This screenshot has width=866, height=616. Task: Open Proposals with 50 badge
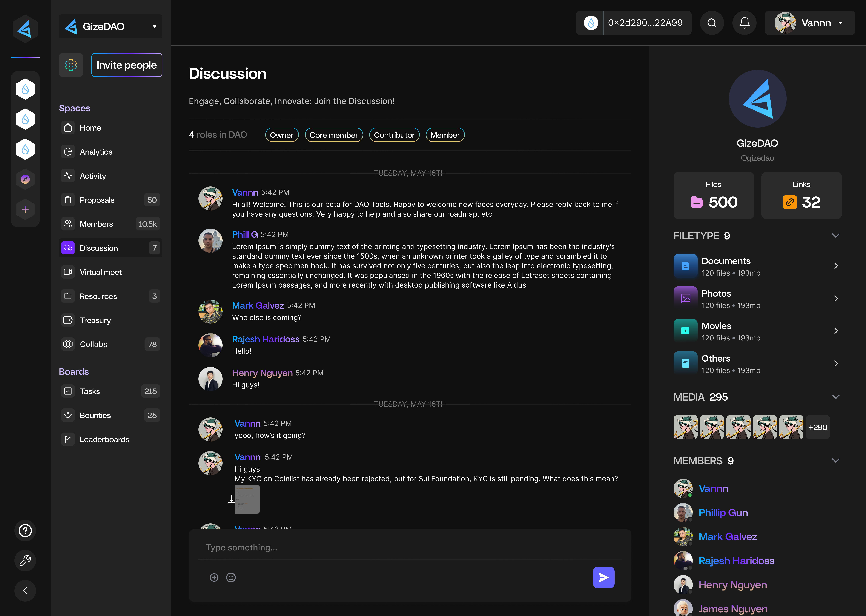(x=110, y=200)
